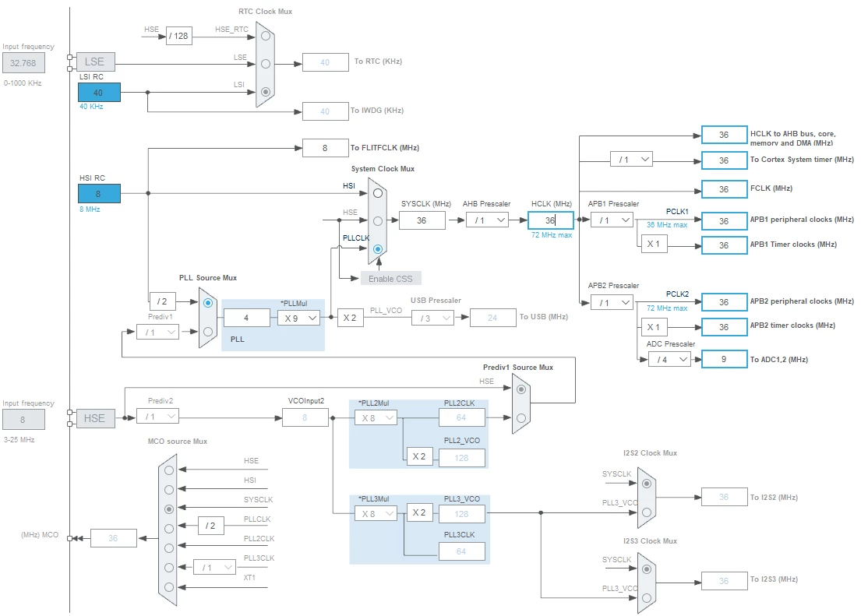Click the To IWDG (KHz) value box
Screen dimensions: 868x616
click(326, 111)
